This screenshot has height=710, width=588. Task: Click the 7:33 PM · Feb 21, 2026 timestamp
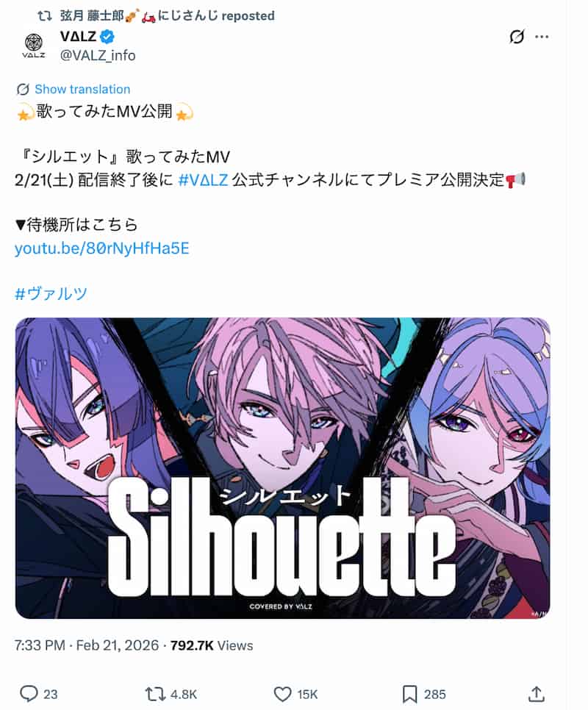(x=87, y=645)
